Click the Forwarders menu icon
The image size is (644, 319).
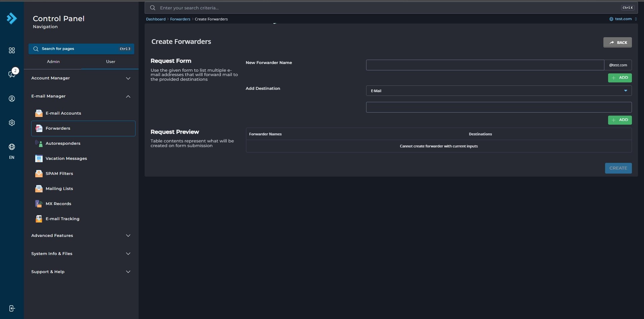39,128
